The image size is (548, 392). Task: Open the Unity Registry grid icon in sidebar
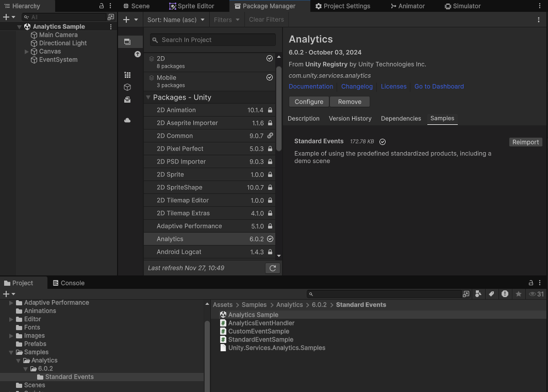(x=127, y=75)
